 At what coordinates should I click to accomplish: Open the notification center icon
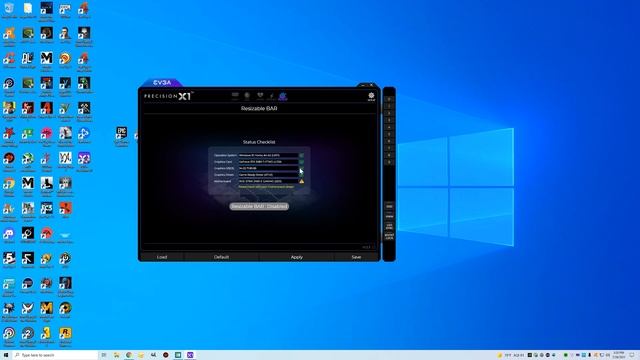[x=632, y=355]
